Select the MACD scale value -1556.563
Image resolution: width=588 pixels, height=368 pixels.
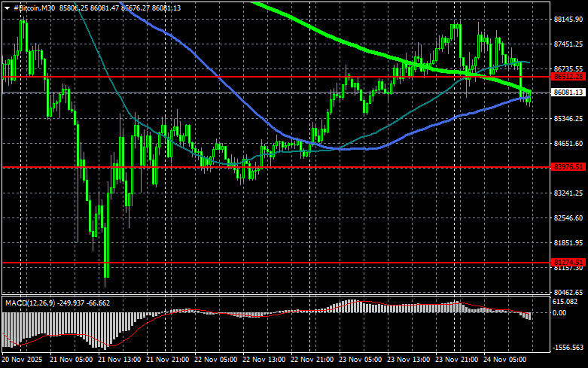(568, 348)
